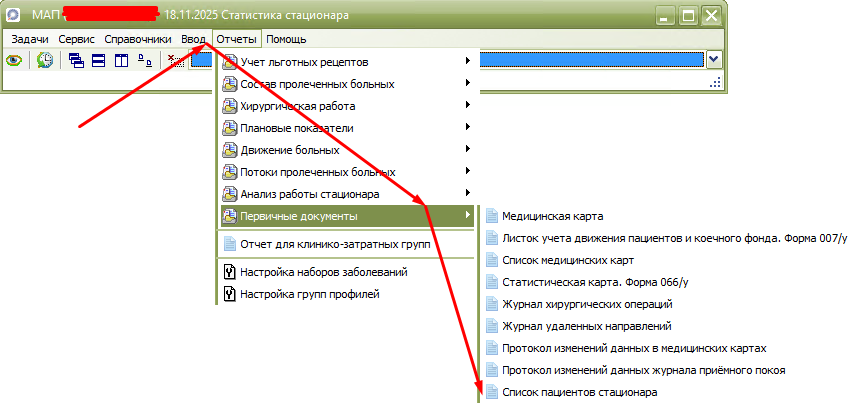Click the eye icon in the toolbar

pos(14,61)
